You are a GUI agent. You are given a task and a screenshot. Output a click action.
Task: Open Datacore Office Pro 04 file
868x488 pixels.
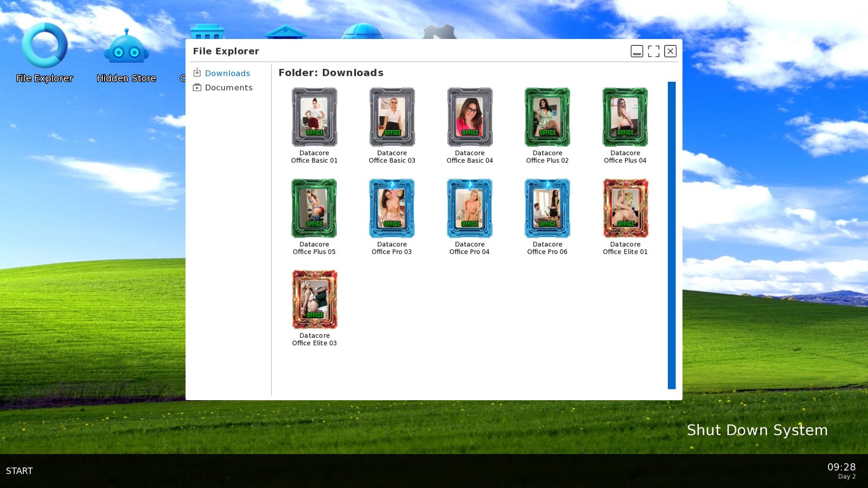pos(470,209)
